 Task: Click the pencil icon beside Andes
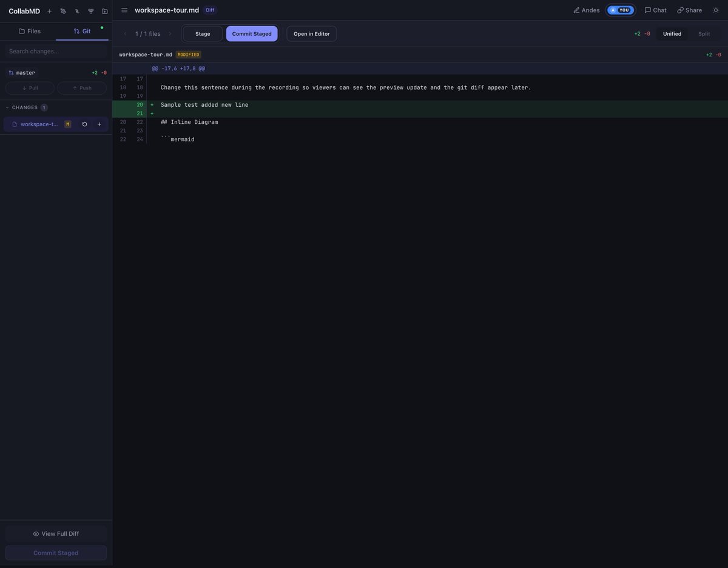(x=576, y=10)
